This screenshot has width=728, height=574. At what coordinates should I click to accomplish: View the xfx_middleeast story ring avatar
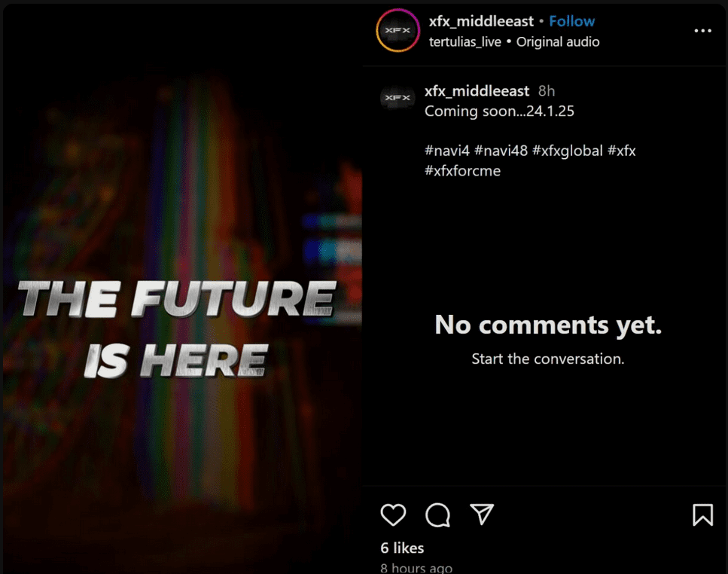398,30
